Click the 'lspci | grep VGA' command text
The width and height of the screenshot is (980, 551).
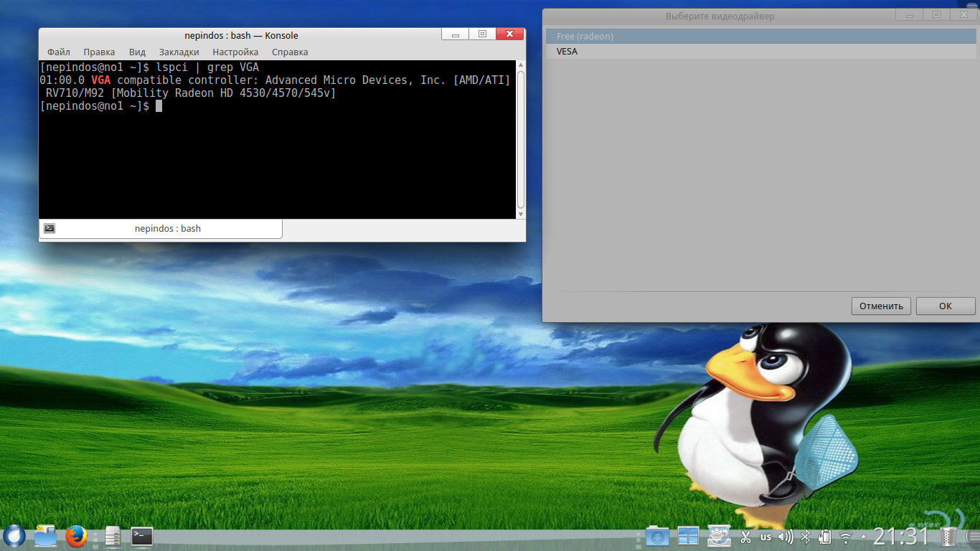207,67
